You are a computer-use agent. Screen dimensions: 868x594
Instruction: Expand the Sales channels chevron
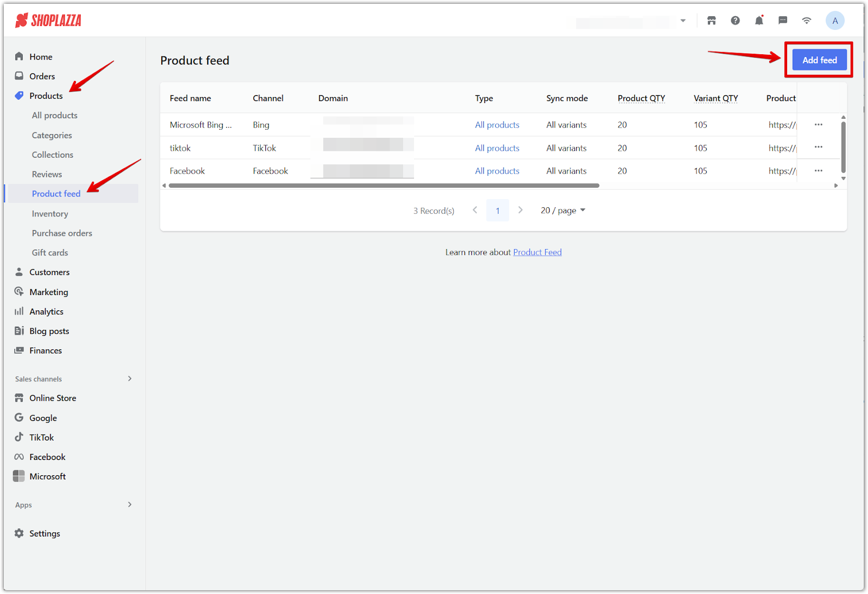[x=130, y=379]
